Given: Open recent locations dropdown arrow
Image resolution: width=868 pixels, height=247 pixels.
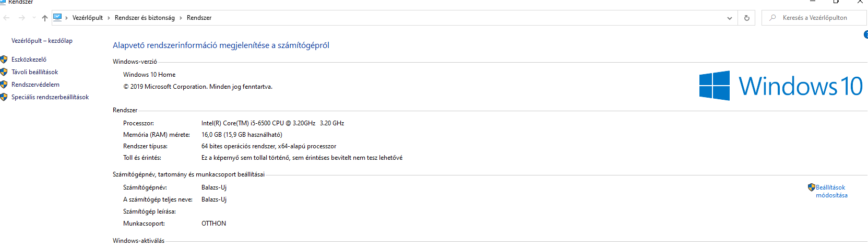Looking at the screenshot, I should 34,18.
